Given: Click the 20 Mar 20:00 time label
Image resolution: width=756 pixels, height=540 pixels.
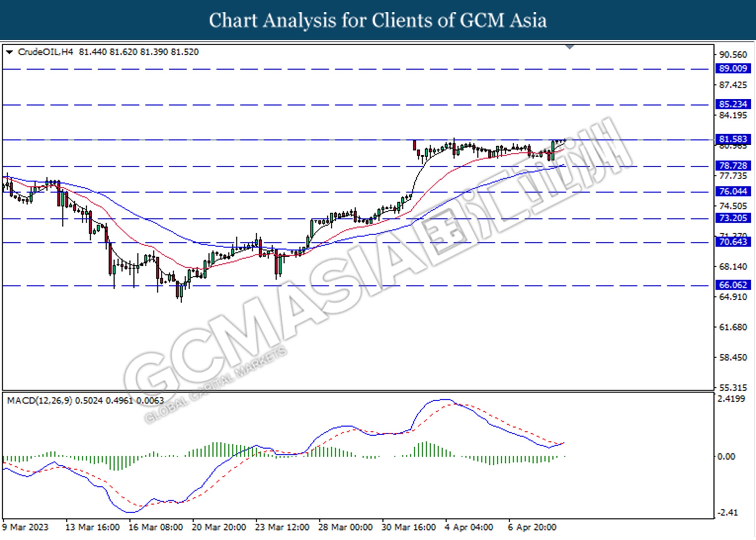Looking at the screenshot, I should (x=219, y=527).
